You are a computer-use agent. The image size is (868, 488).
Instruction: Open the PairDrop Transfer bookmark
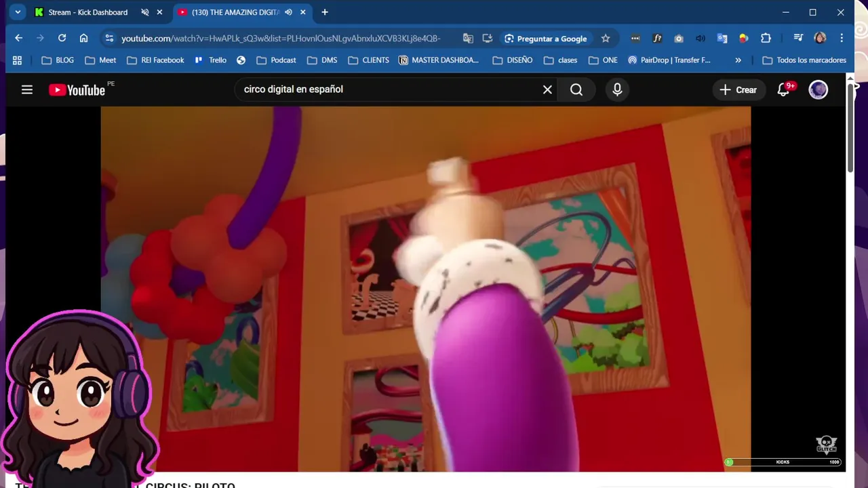coord(669,60)
